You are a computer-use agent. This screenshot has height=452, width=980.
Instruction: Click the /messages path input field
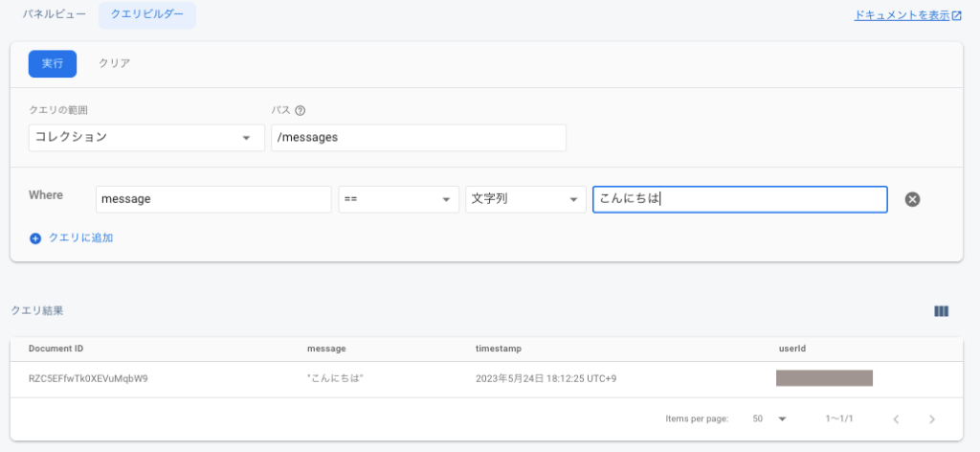(418, 137)
